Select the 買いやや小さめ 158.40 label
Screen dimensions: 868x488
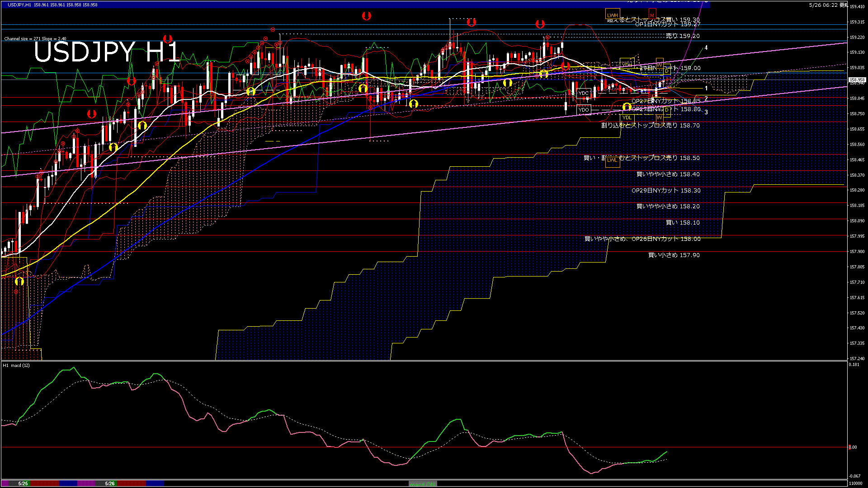tap(668, 174)
